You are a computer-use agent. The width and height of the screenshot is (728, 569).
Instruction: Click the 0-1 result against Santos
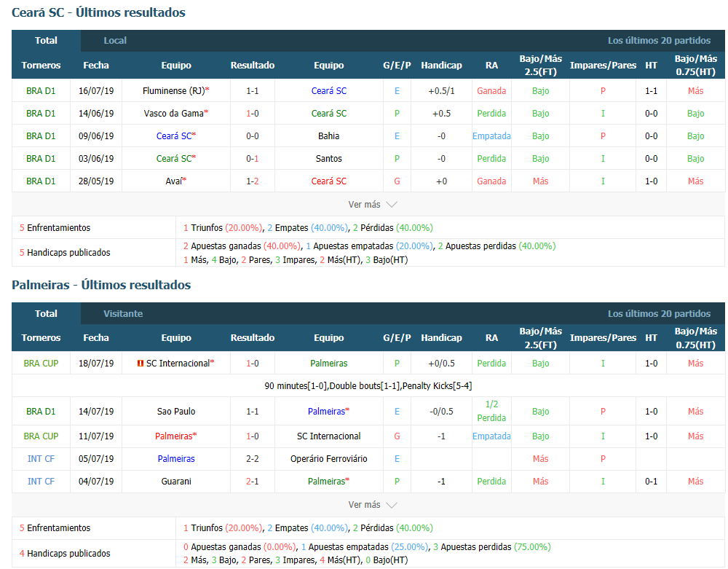point(253,158)
